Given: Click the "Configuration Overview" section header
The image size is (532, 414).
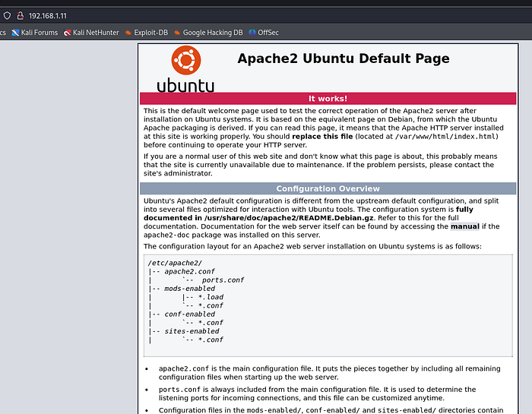Looking at the screenshot, I should [328, 188].
